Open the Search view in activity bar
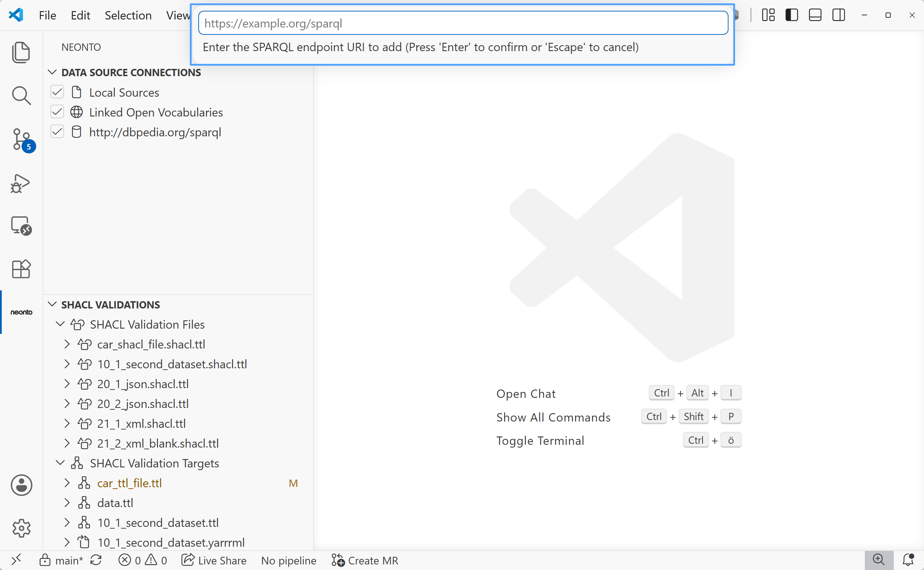The width and height of the screenshot is (924, 570). [21, 96]
